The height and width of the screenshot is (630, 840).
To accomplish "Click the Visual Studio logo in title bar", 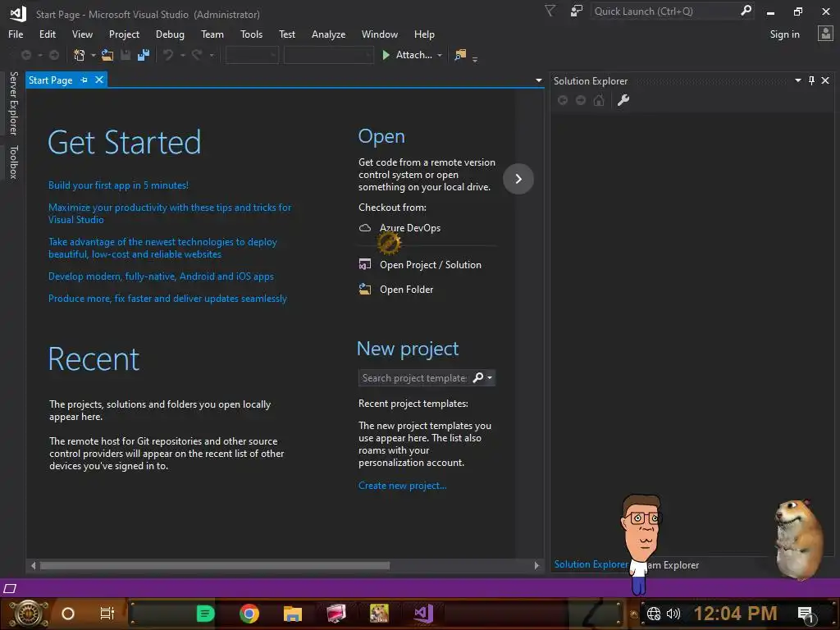I will [18, 14].
